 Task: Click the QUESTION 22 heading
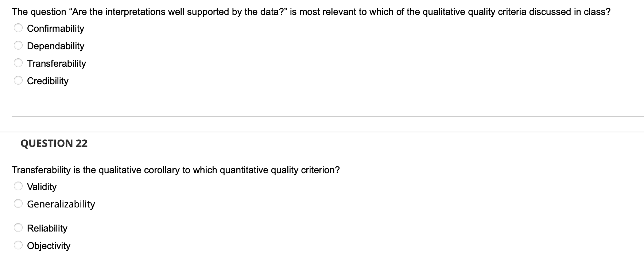(x=54, y=143)
